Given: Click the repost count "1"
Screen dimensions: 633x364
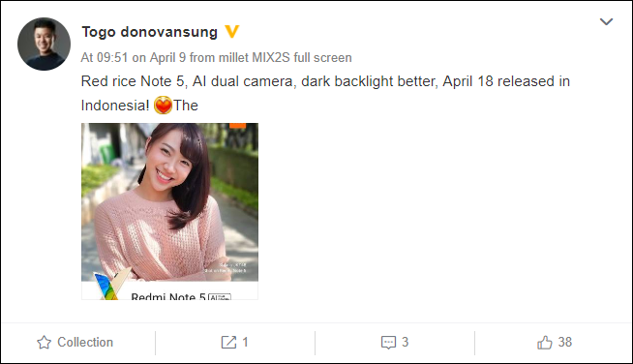Looking at the screenshot, I should click(245, 342).
